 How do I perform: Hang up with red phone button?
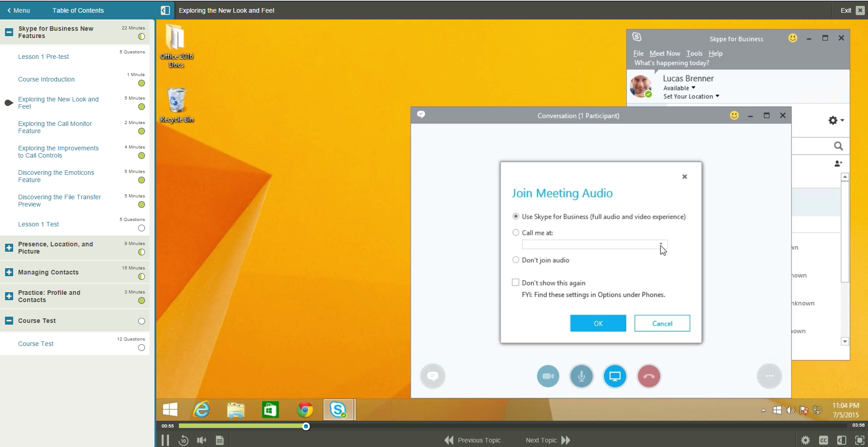[649, 376]
